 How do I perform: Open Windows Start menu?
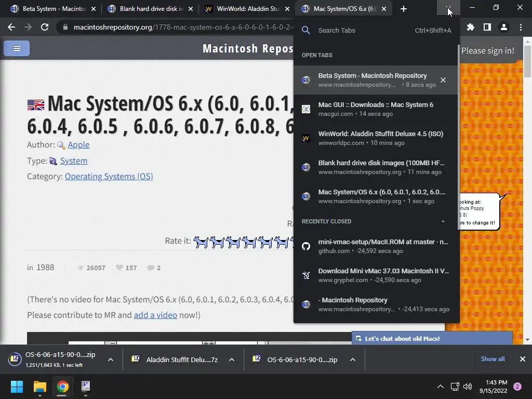(17, 387)
